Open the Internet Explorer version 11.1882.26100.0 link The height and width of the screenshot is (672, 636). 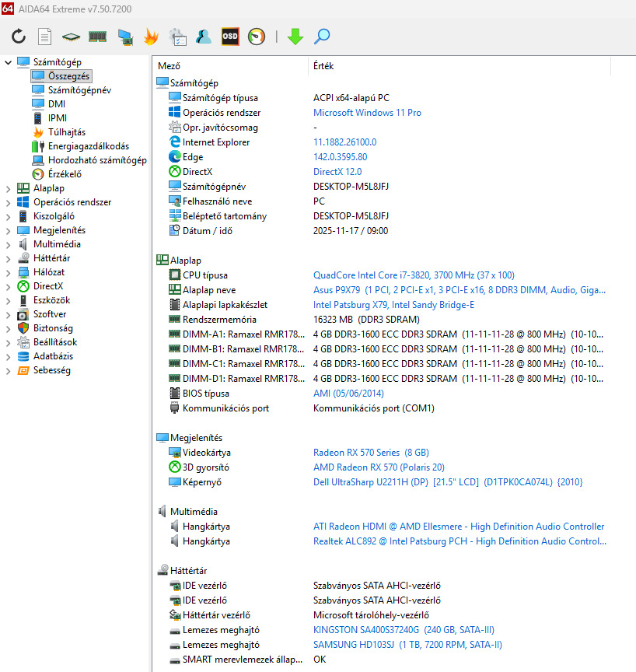tap(344, 142)
